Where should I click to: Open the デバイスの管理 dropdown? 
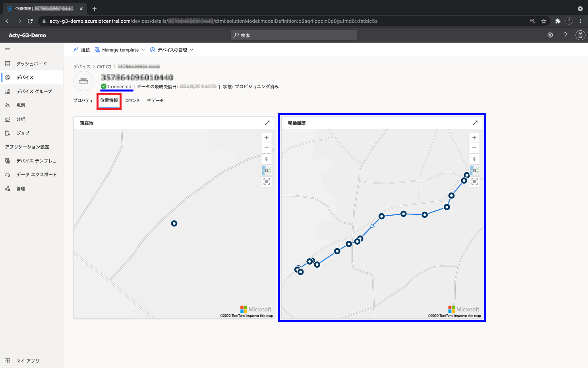172,50
